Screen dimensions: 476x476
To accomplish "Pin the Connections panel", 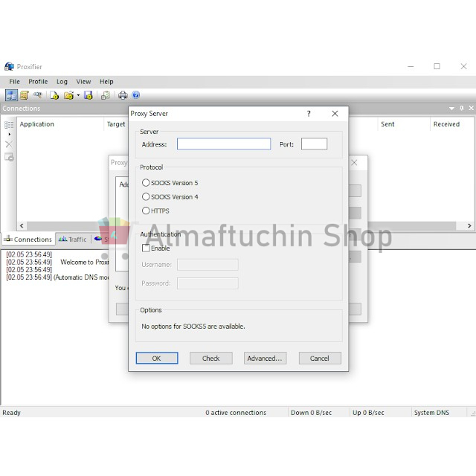I will pyautogui.click(x=462, y=108).
